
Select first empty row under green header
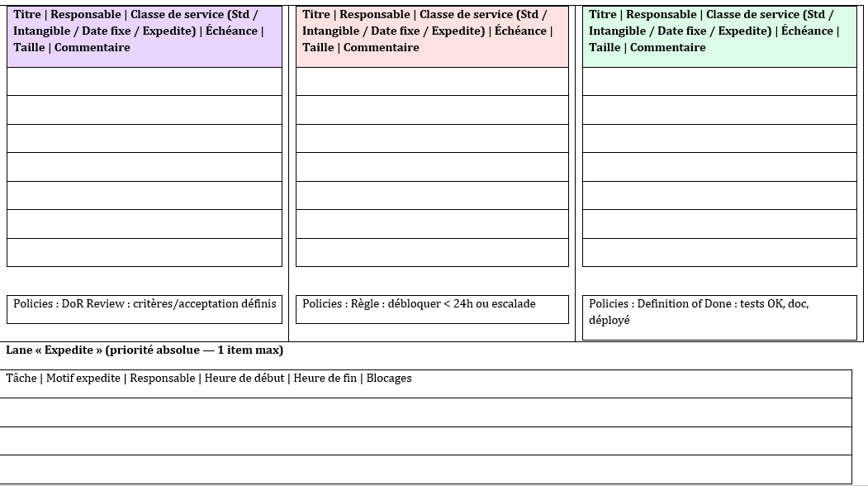(719, 82)
